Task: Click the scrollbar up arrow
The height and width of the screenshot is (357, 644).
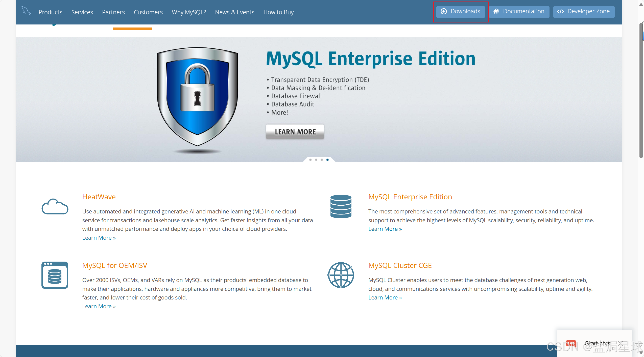Action: pos(641,5)
